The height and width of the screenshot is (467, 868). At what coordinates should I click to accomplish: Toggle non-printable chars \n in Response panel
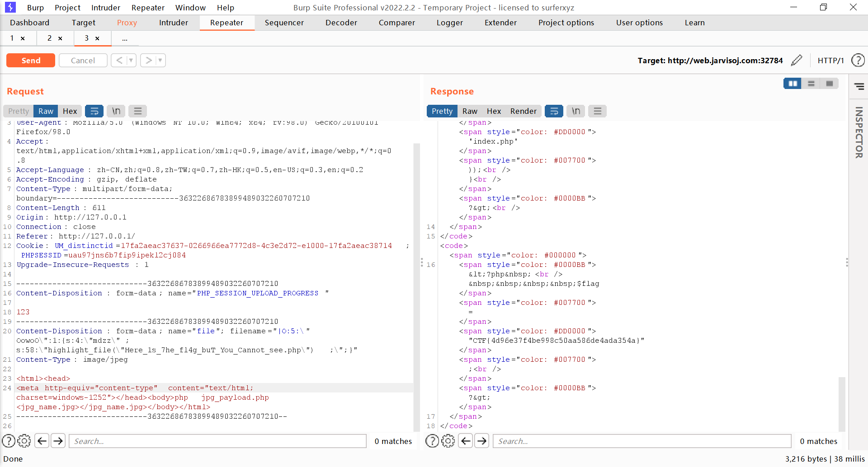pyautogui.click(x=576, y=111)
